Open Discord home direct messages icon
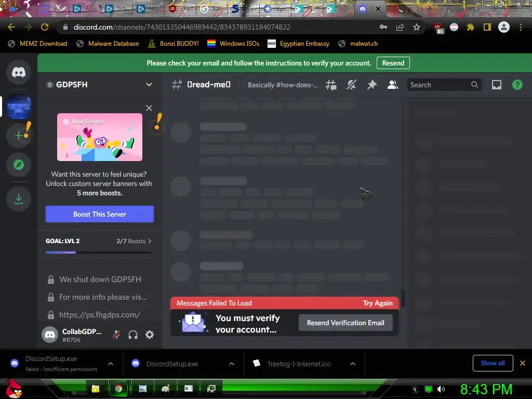 tap(19, 72)
